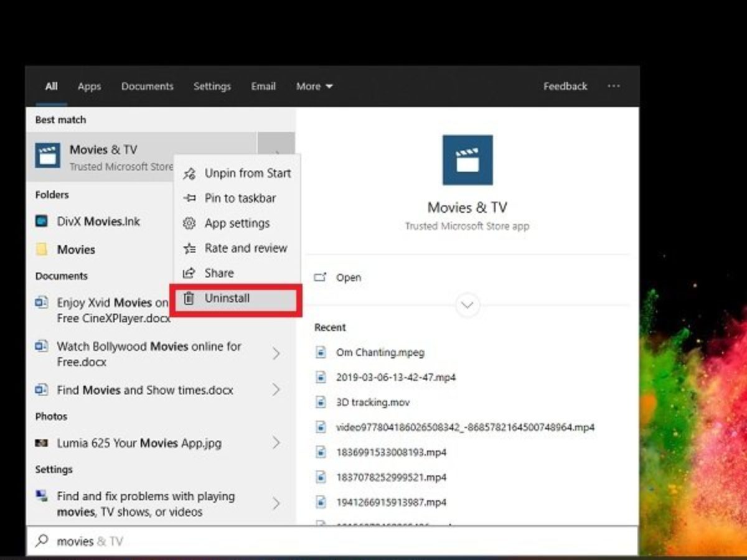The image size is (747, 560).
Task: Expand arrow for Watch Bollywood Movies online document
Action: click(x=276, y=353)
